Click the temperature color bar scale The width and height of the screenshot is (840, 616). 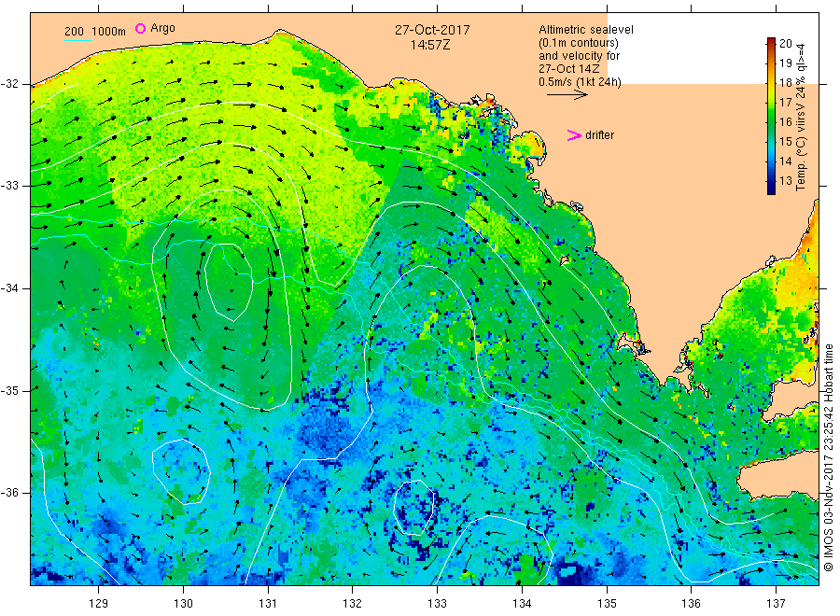point(771,116)
